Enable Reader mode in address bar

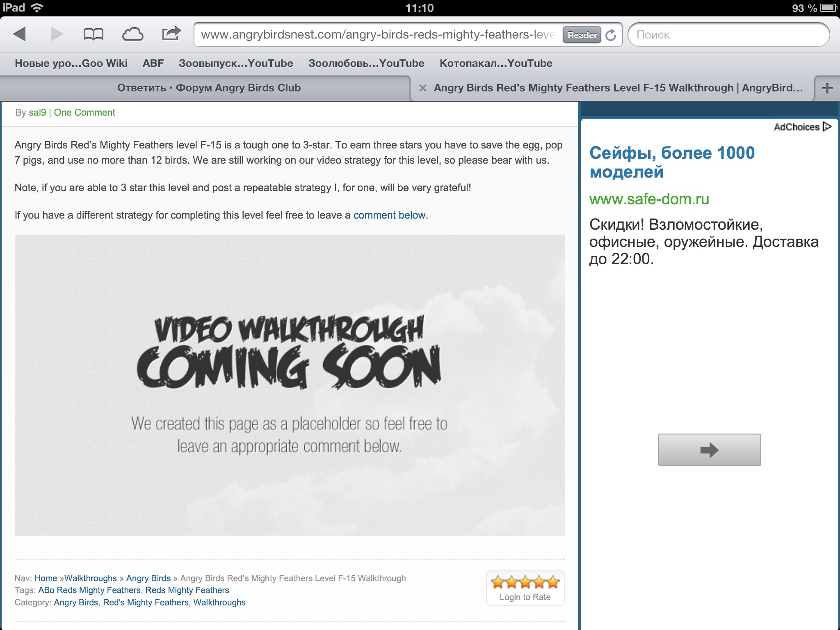coord(582,35)
